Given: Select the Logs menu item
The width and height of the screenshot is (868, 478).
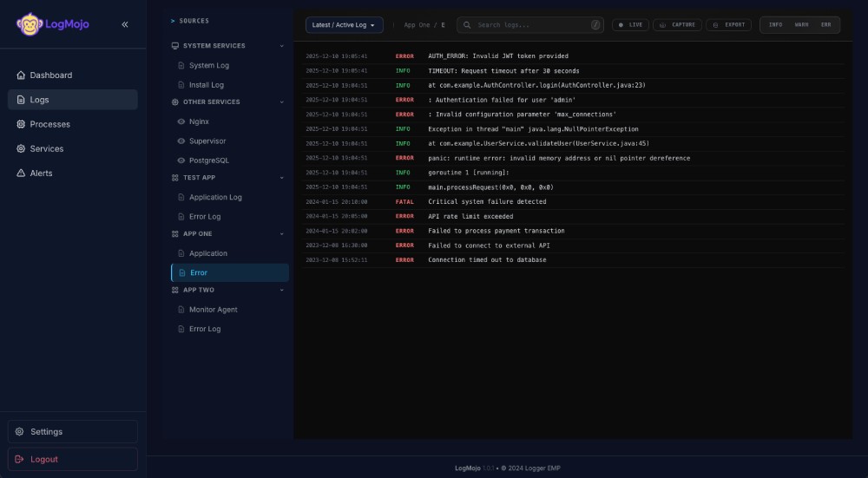Looking at the screenshot, I should 73,100.
